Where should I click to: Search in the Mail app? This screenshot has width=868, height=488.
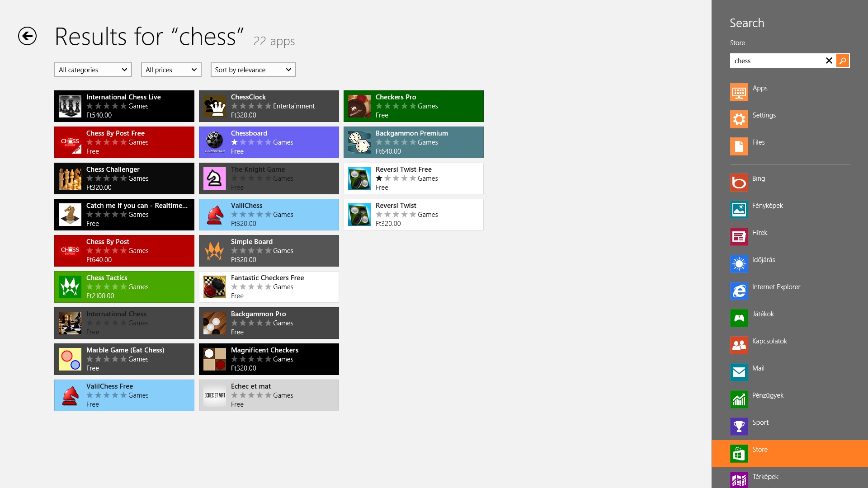[790, 372]
